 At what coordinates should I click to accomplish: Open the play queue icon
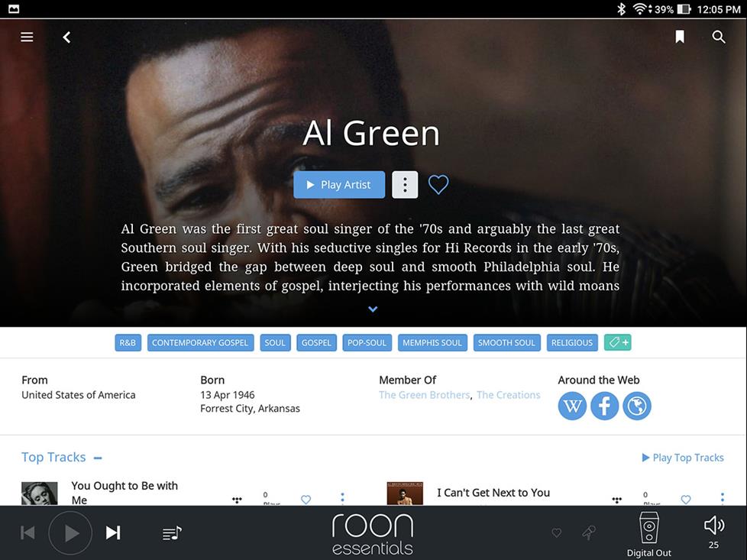click(172, 532)
